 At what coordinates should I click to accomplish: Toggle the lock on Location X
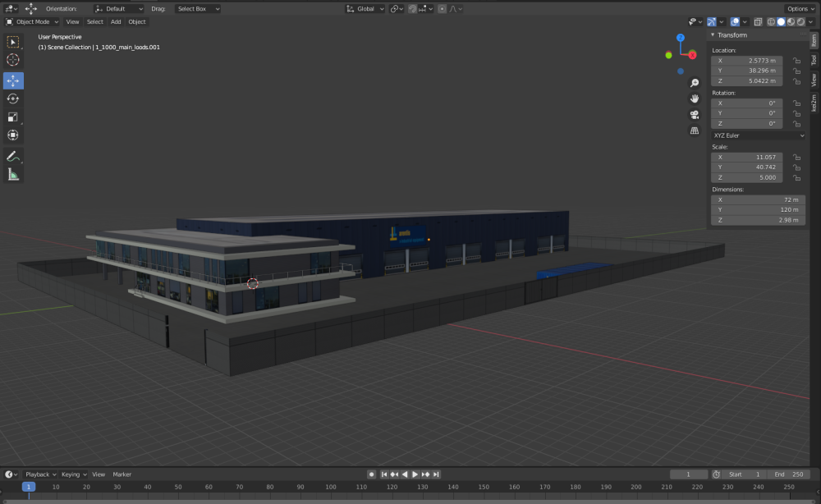[x=796, y=61]
